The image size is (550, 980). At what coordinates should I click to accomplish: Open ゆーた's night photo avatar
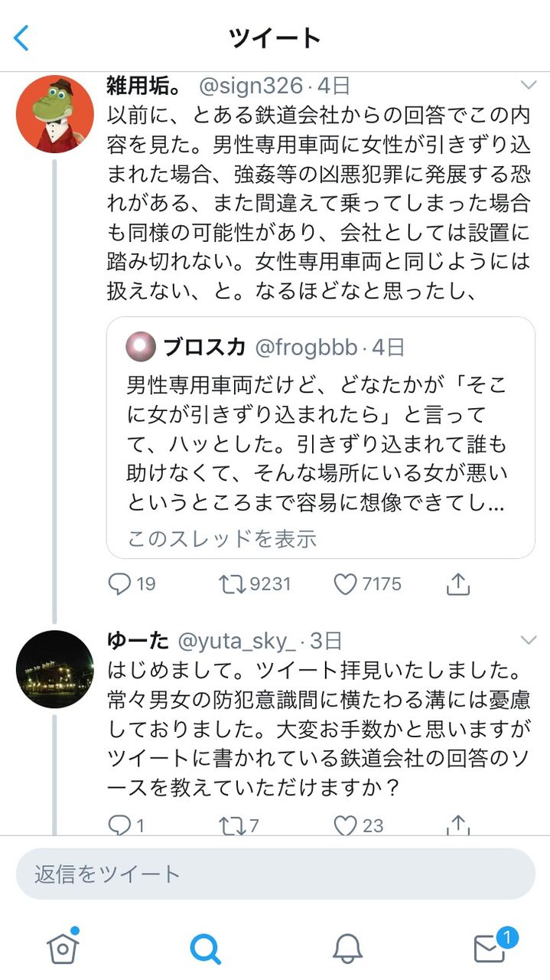coord(55,668)
